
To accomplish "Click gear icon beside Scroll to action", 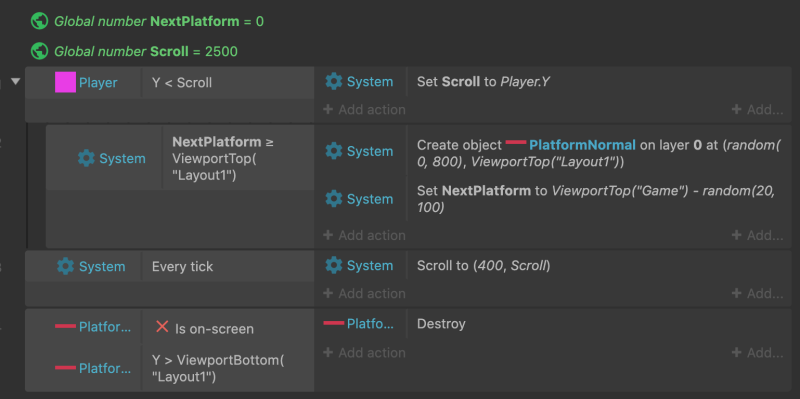I will [x=334, y=265].
